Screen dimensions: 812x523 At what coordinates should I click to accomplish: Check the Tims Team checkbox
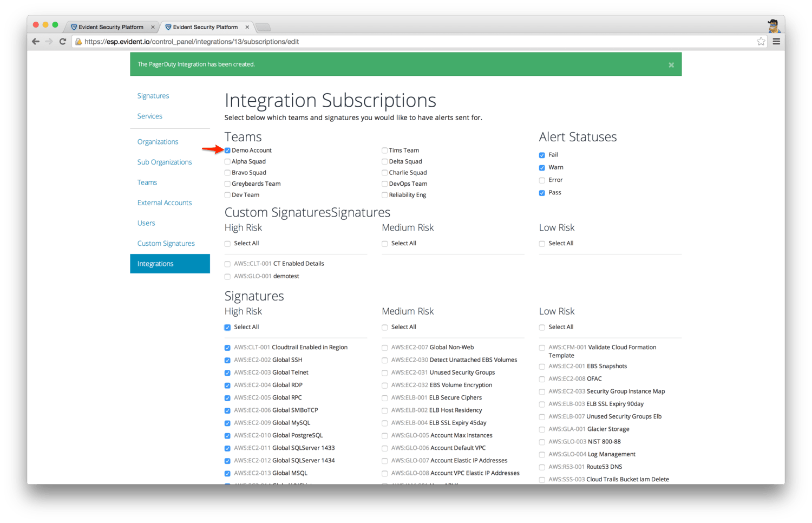coord(384,151)
